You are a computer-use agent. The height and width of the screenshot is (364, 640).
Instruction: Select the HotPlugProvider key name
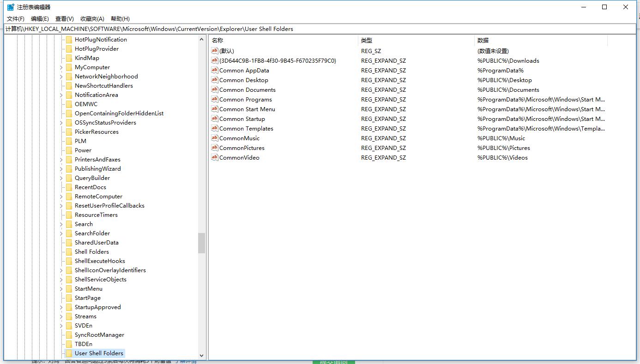[97, 48]
